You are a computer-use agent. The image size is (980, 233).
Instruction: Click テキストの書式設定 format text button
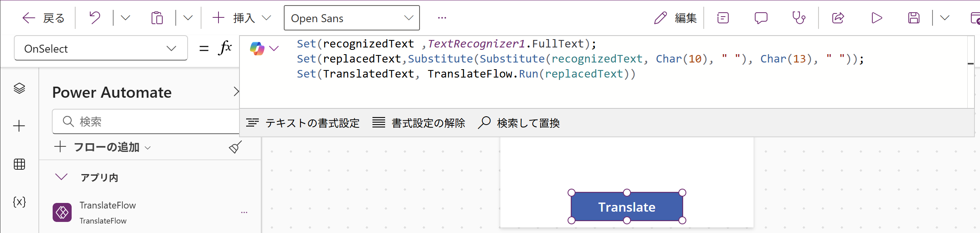point(303,123)
